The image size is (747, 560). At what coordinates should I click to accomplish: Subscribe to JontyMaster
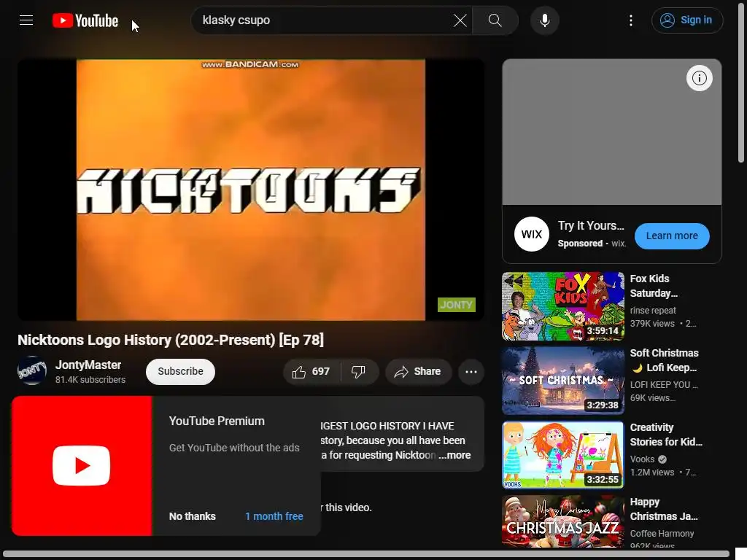click(x=180, y=371)
